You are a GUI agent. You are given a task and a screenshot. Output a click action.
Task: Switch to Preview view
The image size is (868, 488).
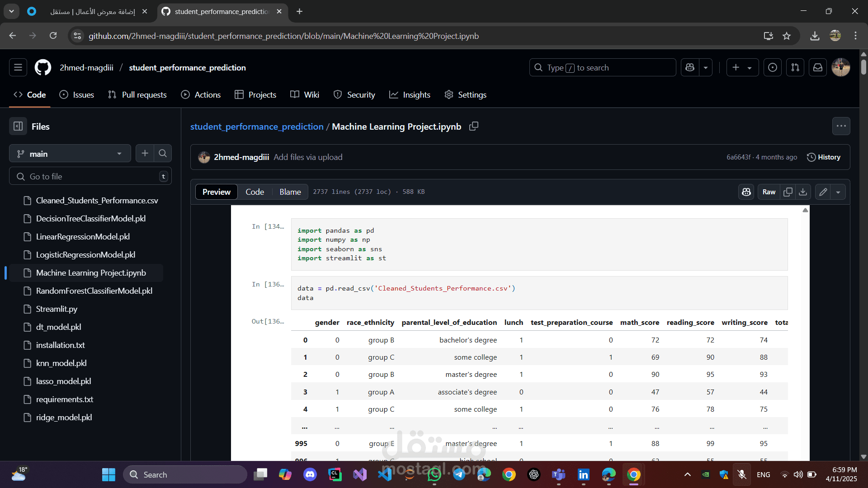tap(217, 192)
